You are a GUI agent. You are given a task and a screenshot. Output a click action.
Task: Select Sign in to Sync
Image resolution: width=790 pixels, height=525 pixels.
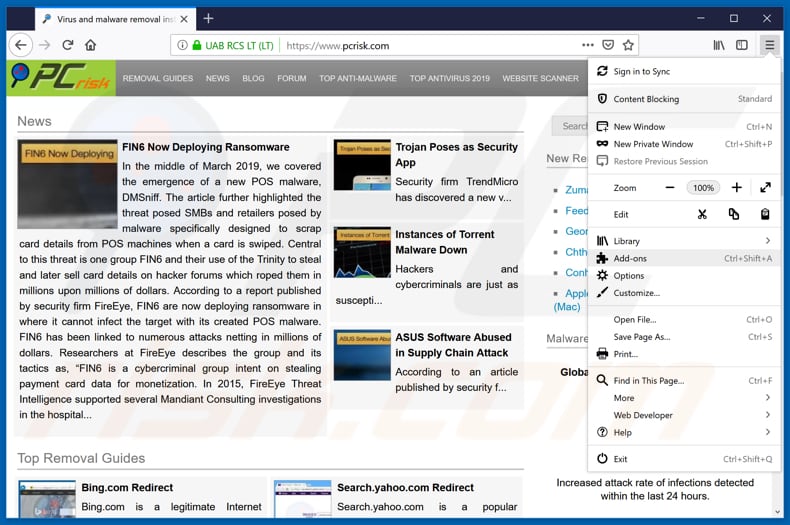pos(684,72)
